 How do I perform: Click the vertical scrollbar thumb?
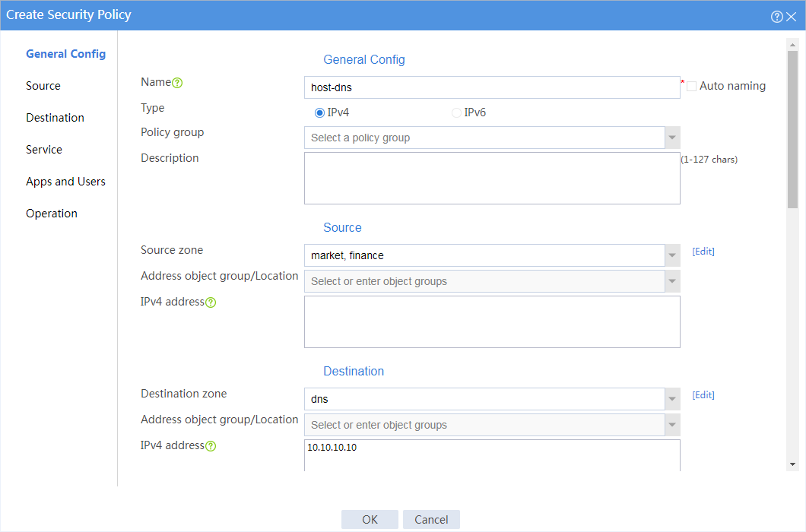pyautogui.click(x=792, y=129)
